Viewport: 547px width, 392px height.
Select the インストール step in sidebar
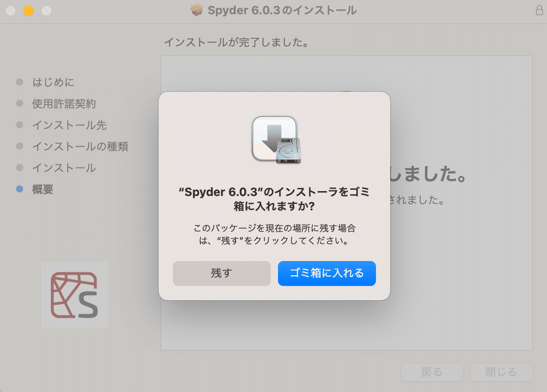coord(64,168)
